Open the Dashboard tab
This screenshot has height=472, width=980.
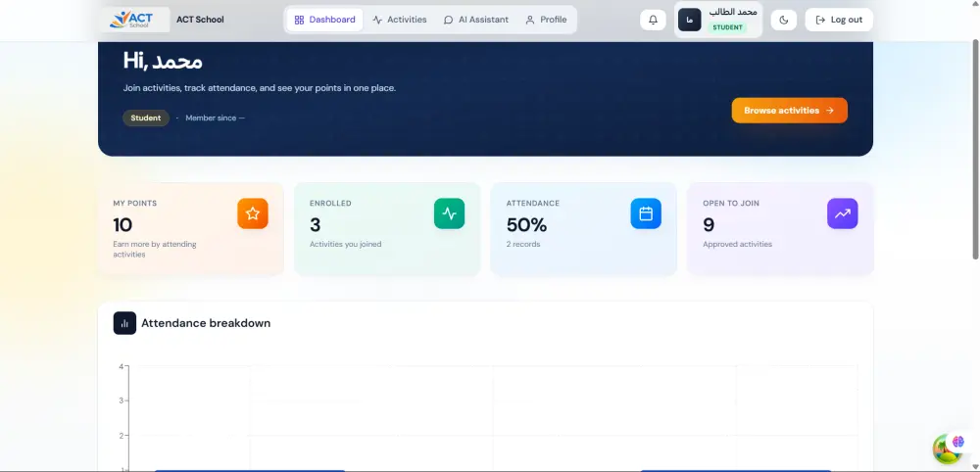(324, 20)
